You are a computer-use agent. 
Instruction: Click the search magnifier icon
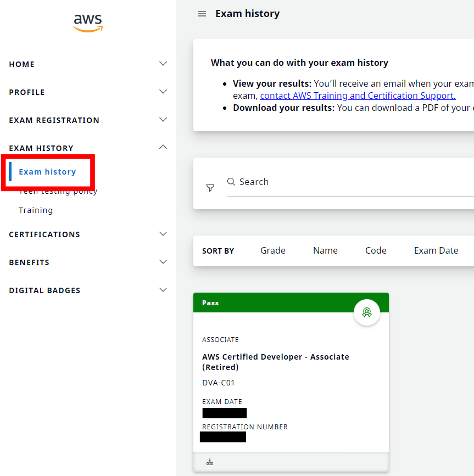231,182
